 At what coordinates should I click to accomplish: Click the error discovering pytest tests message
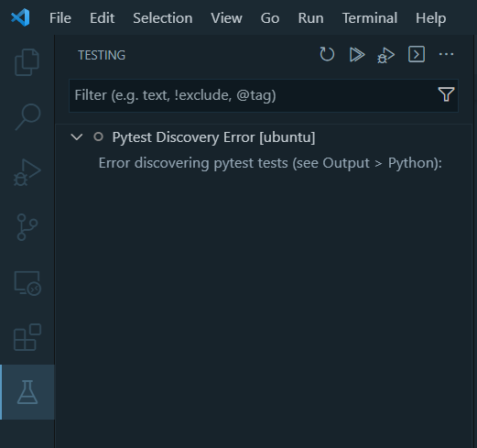pyautogui.click(x=270, y=163)
